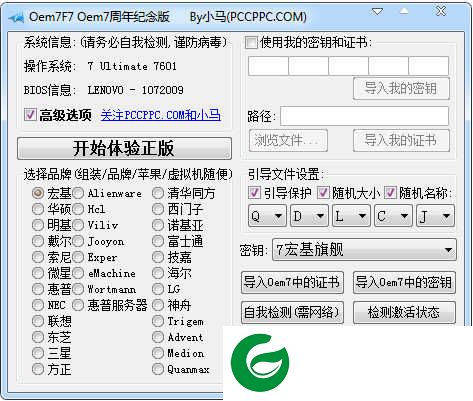Image resolution: width=473 pixels, height=401 pixels.
Task: Choose the 戴尔 radio button
Action: pyautogui.click(x=38, y=241)
